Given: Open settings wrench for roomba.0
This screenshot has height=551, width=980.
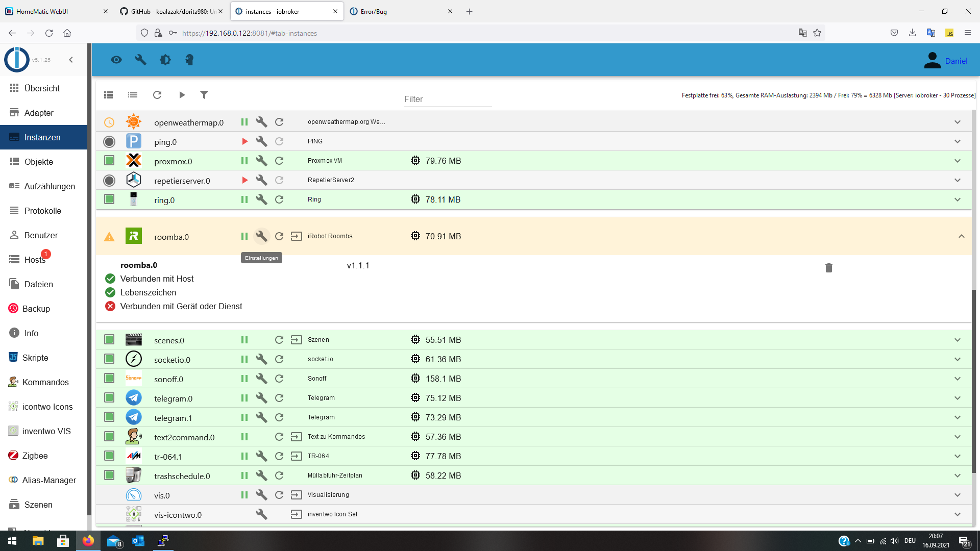Looking at the screenshot, I should [261, 236].
